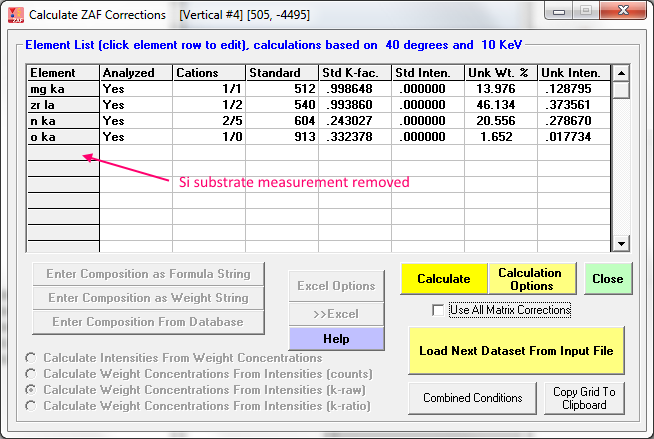Enable Use All Matrix Corrections checkbox
Screen dimensions: 654x439
(x=438, y=311)
